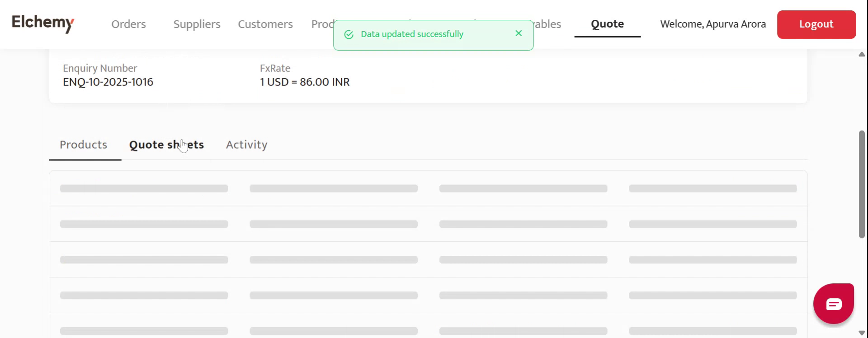Open the Quote sheets tab
The image size is (868, 338).
click(166, 145)
